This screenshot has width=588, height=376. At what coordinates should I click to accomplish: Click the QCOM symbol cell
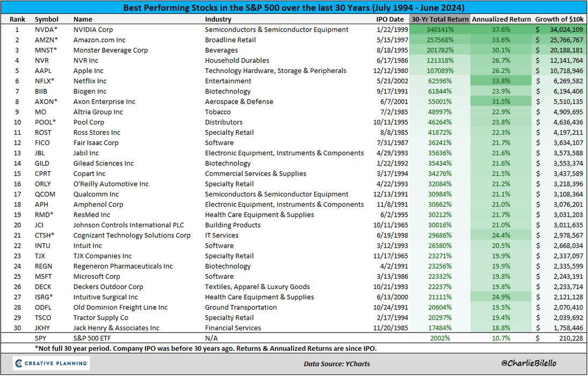pyautogui.click(x=45, y=194)
